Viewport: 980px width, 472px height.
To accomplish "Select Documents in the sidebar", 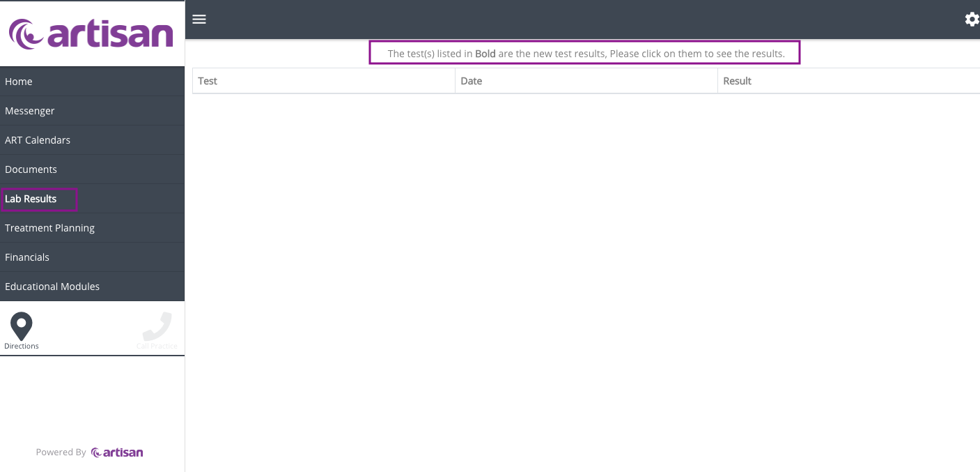I will coord(31,169).
